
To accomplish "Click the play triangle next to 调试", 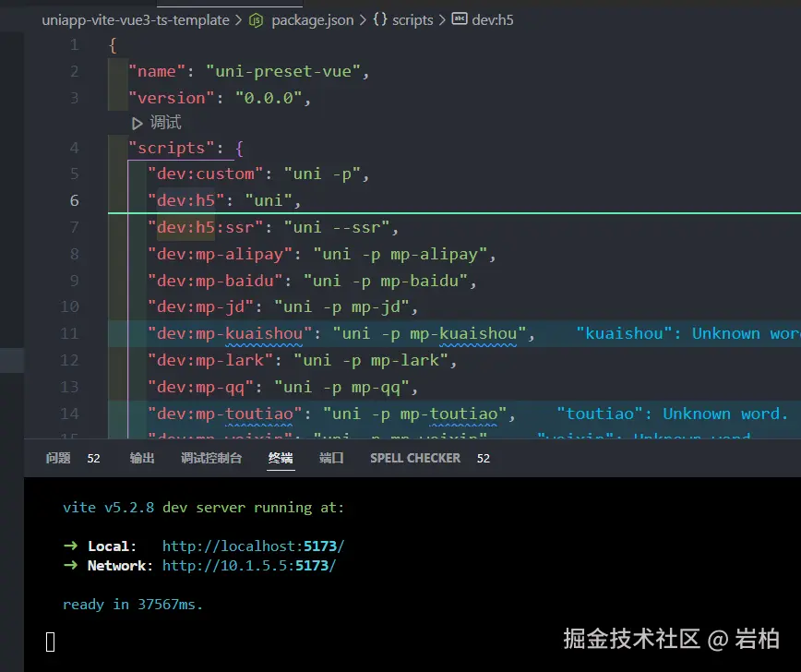I will click(x=137, y=122).
